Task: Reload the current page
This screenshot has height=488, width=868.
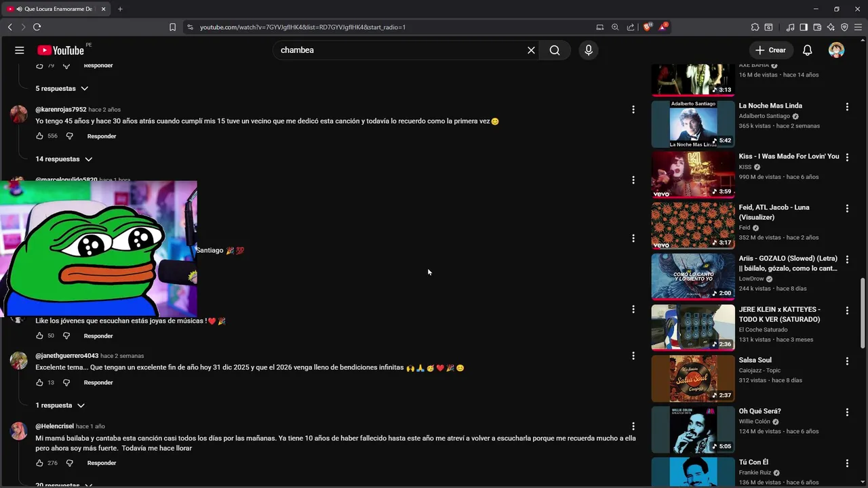Action: (x=37, y=27)
